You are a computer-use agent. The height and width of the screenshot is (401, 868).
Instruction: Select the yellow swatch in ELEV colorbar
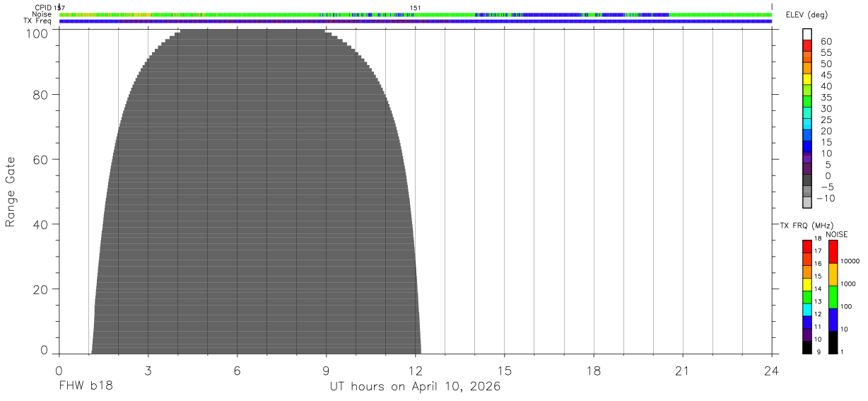click(x=807, y=79)
